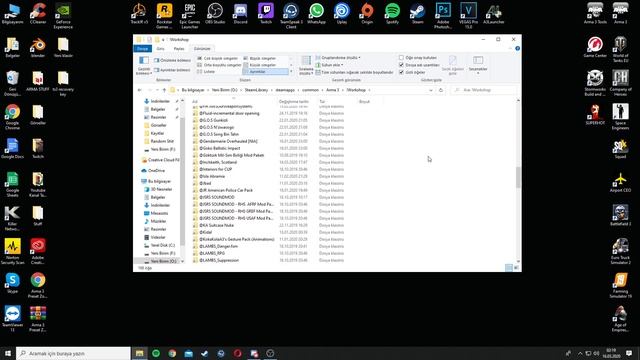Open the Discord desktop shortcut
Viewport: 640px width, 360px height.
[240, 13]
